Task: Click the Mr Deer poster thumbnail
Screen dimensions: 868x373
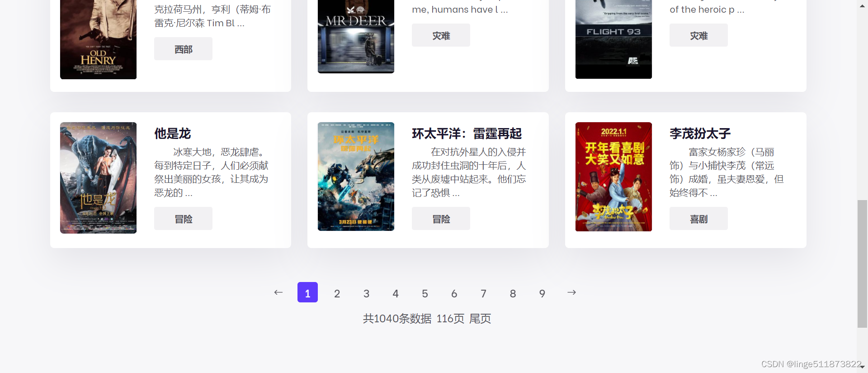Action: click(356, 36)
